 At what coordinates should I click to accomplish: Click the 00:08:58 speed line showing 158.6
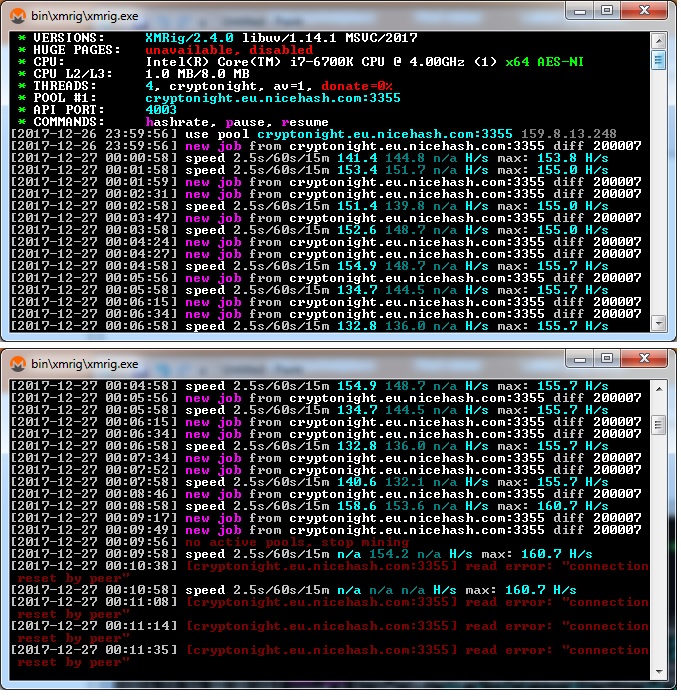pos(309,506)
